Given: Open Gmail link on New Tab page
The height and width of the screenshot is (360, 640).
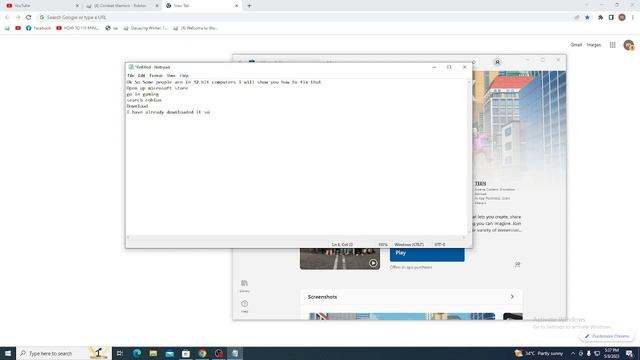Looking at the screenshot, I should click(576, 45).
